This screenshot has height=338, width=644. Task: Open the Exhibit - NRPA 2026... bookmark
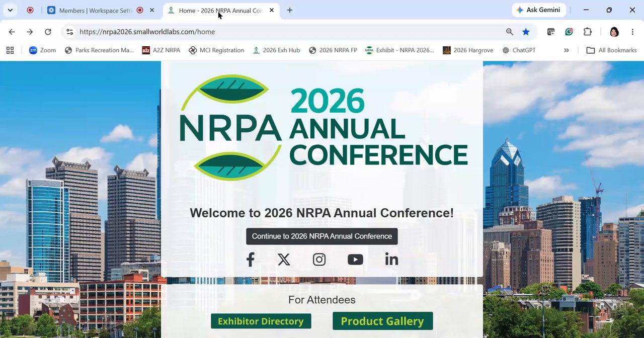[399, 50]
